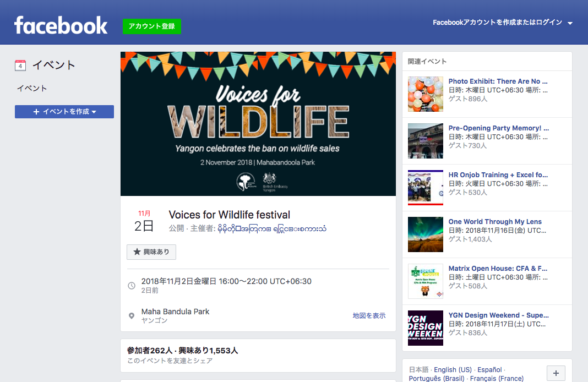Click the 興味あり star button
This screenshot has width=588, height=382.
point(151,252)
